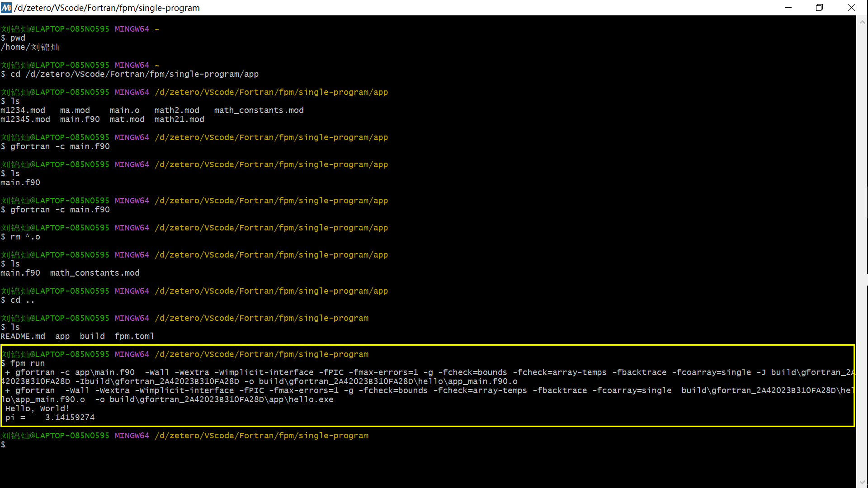Click the 'rm *.o' command line
Viewport: 868px width, 488px height.
click(x=25, y=237)
